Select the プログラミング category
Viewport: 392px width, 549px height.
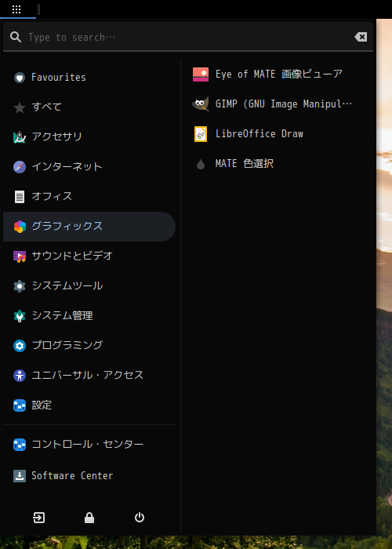click(x=89, y=346)
